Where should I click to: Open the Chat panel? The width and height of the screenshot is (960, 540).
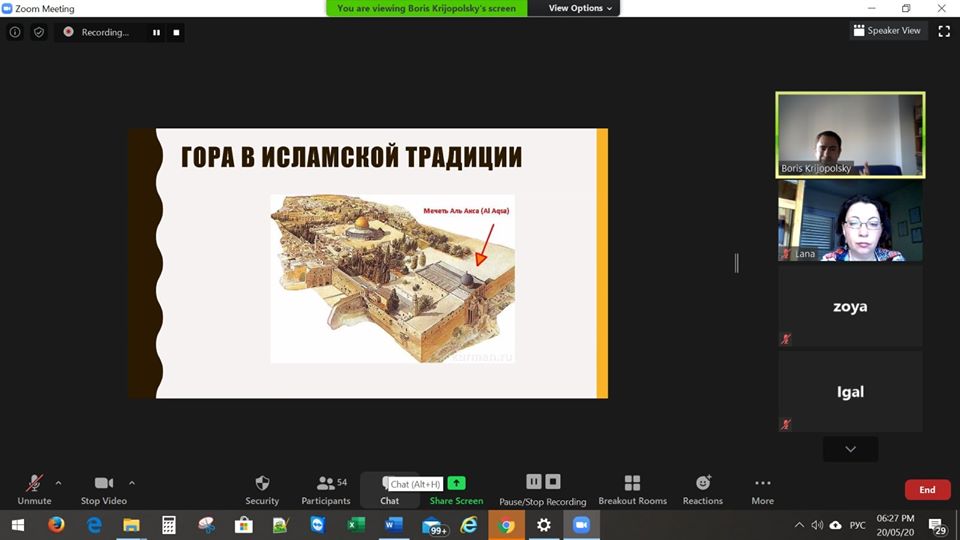[x=388, y=486]
